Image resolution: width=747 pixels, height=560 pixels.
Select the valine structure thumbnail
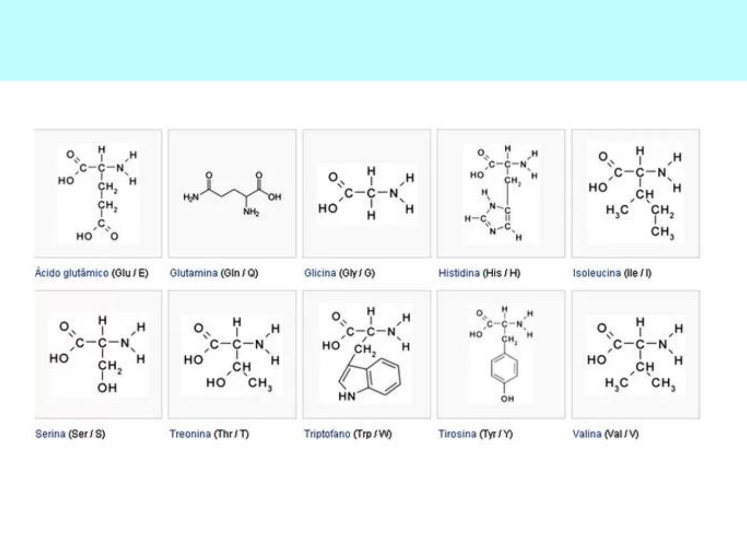click(x=635, y=355)
